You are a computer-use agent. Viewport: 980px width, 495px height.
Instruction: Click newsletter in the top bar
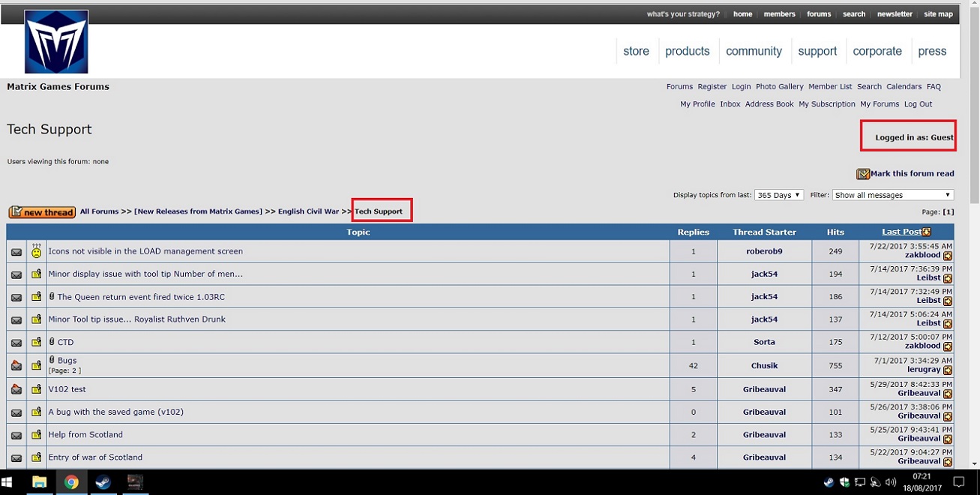click(x=895, y=14)
